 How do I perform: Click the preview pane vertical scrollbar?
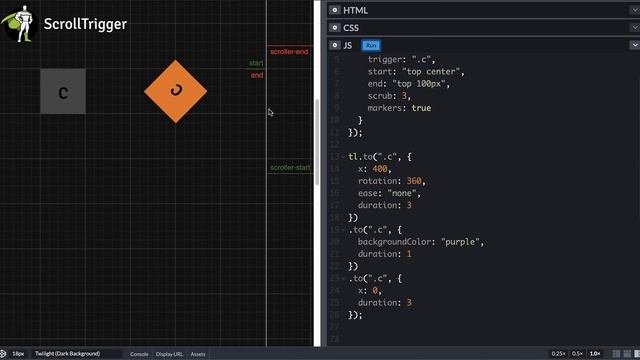[317, 142]
